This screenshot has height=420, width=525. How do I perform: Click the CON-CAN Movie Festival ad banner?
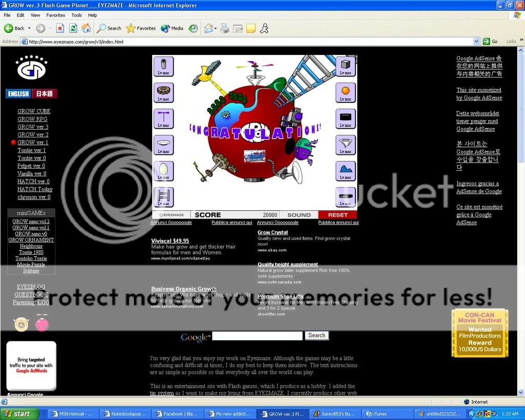[x=480, y=333]
